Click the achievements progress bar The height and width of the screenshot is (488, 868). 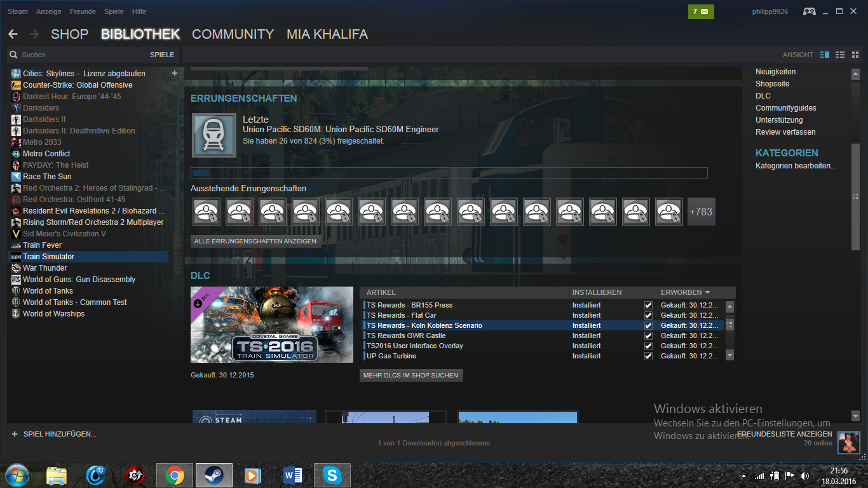(449, 173)
